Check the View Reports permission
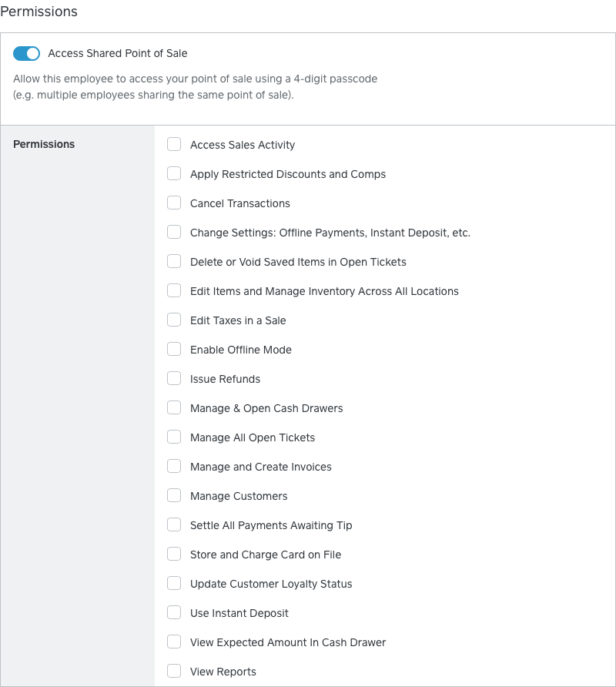Viewport: 616px width, 687px height. click(x=174, y=671)
